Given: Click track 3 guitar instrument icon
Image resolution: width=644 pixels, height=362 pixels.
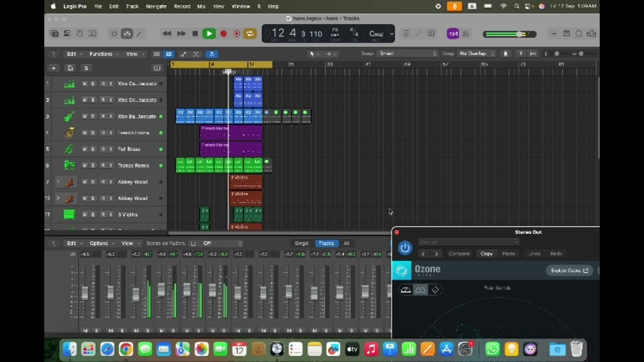Looking at the screenshot, I should (69, 116).
